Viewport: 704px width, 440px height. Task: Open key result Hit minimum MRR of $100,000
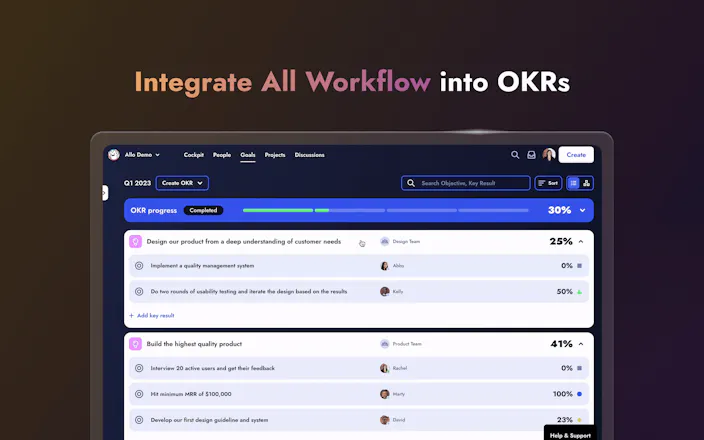click(191, 394)
